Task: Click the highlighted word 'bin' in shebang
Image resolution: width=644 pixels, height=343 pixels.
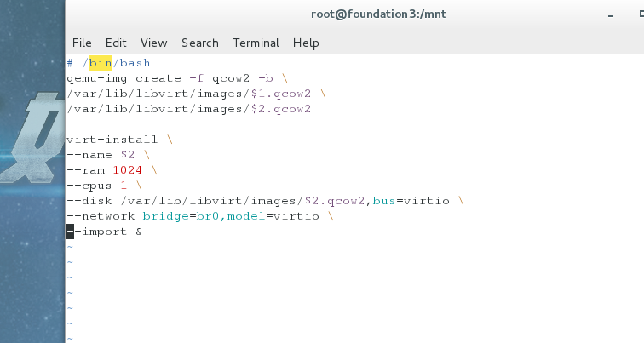Action: 101,63
